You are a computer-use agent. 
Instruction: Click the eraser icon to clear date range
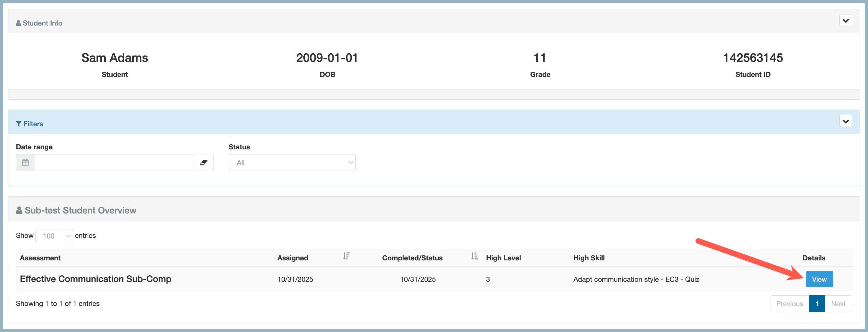[x=204, y=163]
